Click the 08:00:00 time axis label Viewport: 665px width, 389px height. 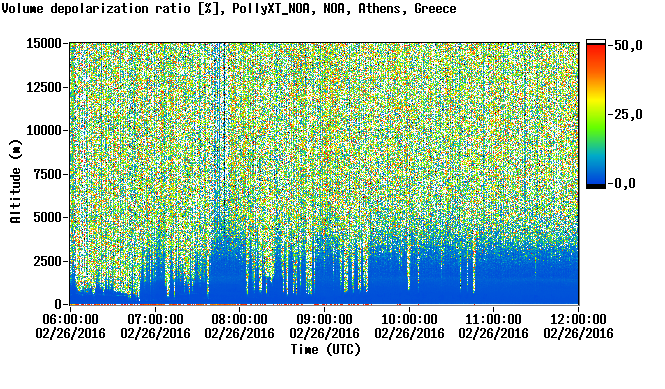(240, 319)
